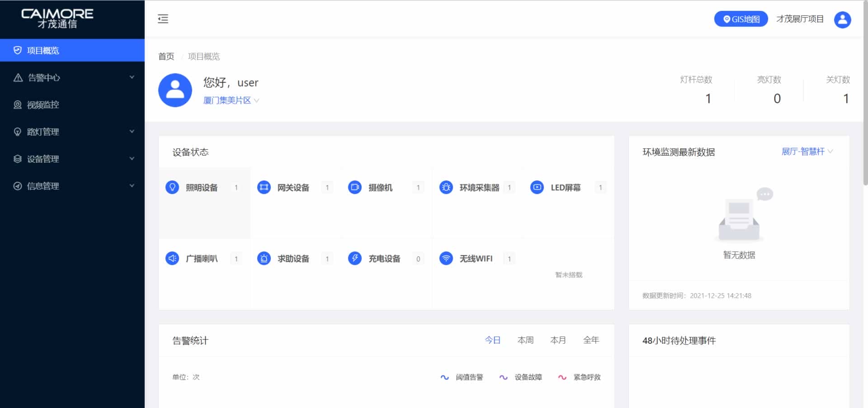868x408 pixels.
Task: Click the 广播喇叭 broadcast speaker icon
Action: (172, 258)
